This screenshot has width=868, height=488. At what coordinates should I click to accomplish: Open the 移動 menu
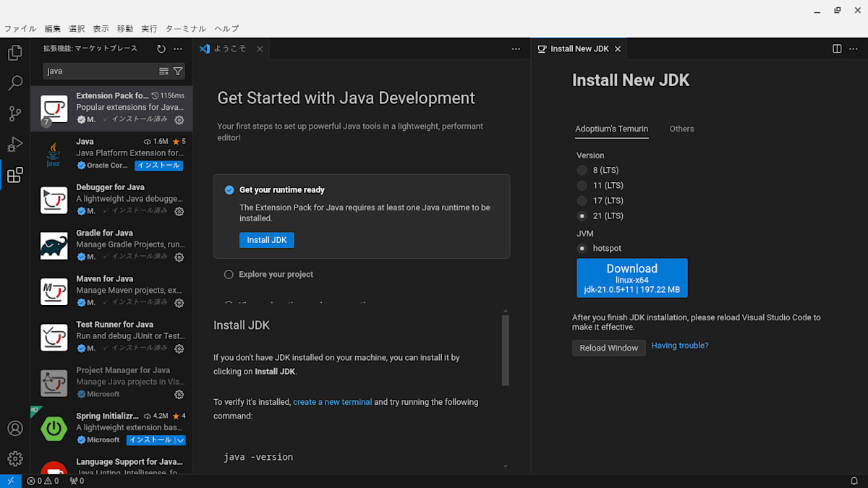tap(125, 29)
